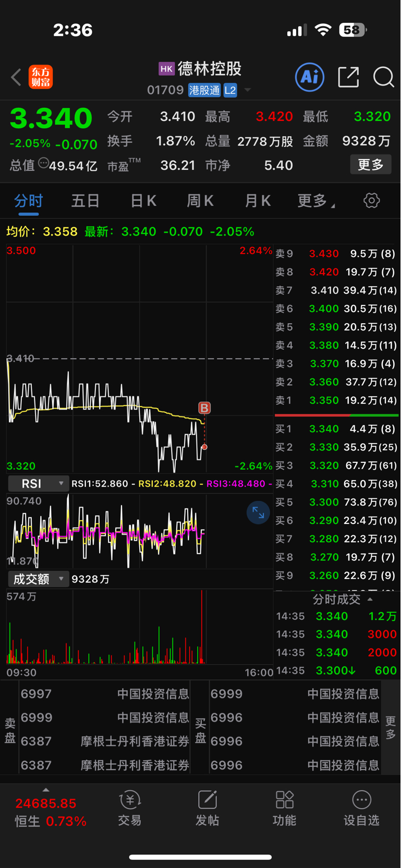Tap the red-green buy/sell ratio bar
Viewport: 401px width, 868px height.
coord(336,415)
